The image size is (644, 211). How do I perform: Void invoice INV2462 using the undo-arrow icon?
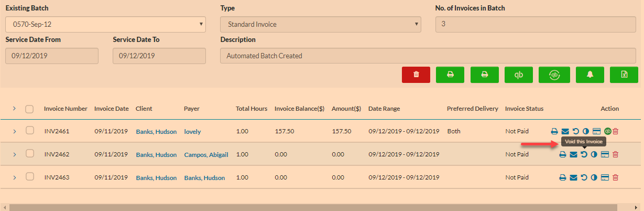584,154
